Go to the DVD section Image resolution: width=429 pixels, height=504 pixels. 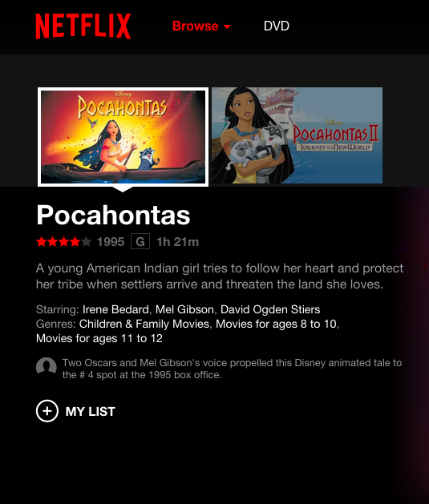click(277, 26)
